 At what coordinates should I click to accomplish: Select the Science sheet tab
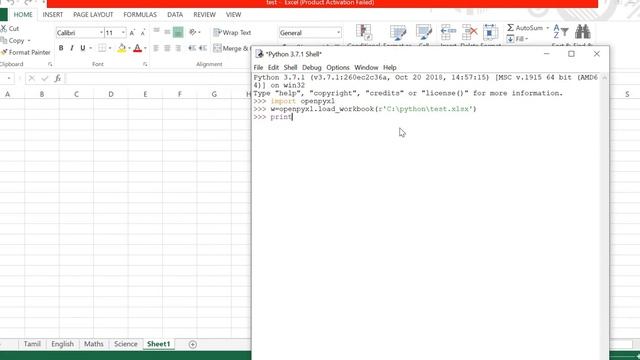click(126, 344)
